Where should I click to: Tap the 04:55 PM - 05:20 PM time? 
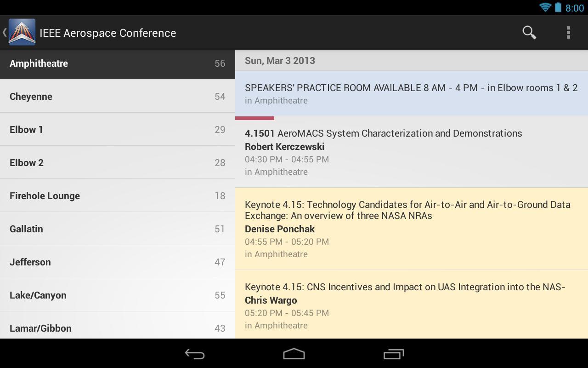coord(287,241)
